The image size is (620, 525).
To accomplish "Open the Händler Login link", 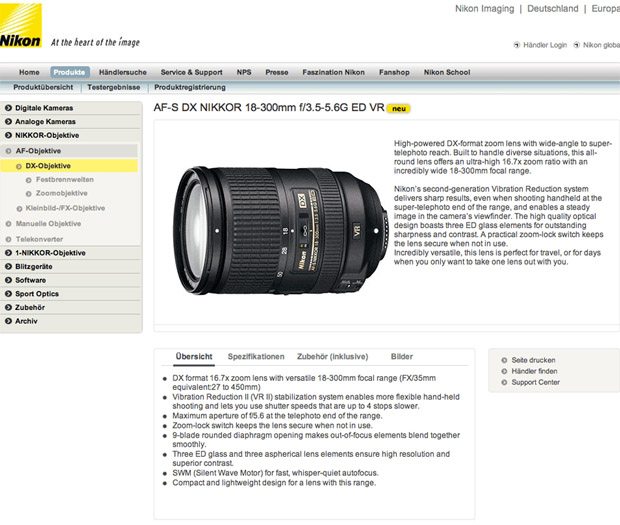I will (545, 45).
